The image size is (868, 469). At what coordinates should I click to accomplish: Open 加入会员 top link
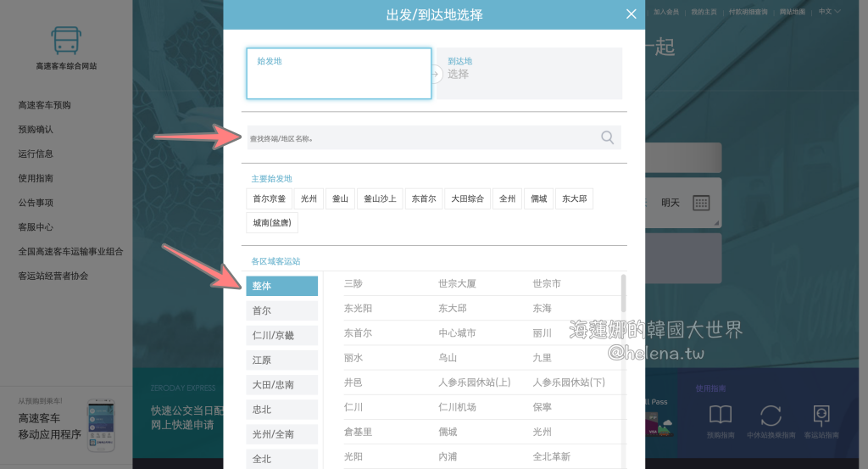coord(666,12)
